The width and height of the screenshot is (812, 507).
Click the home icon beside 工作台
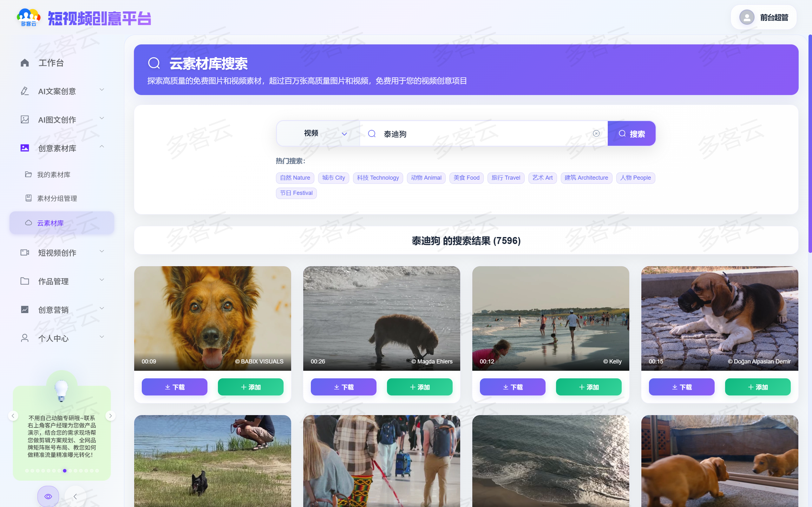[x=25, y=63]
